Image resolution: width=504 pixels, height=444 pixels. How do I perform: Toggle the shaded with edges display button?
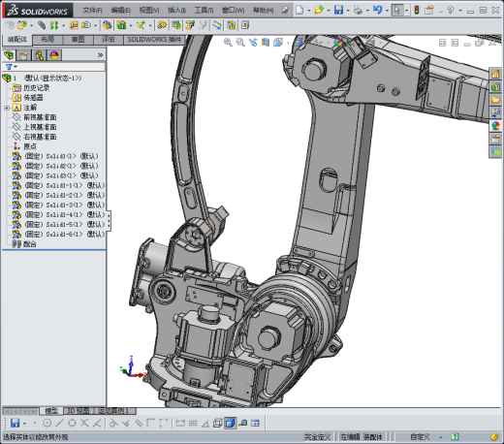tap(230, 423)
